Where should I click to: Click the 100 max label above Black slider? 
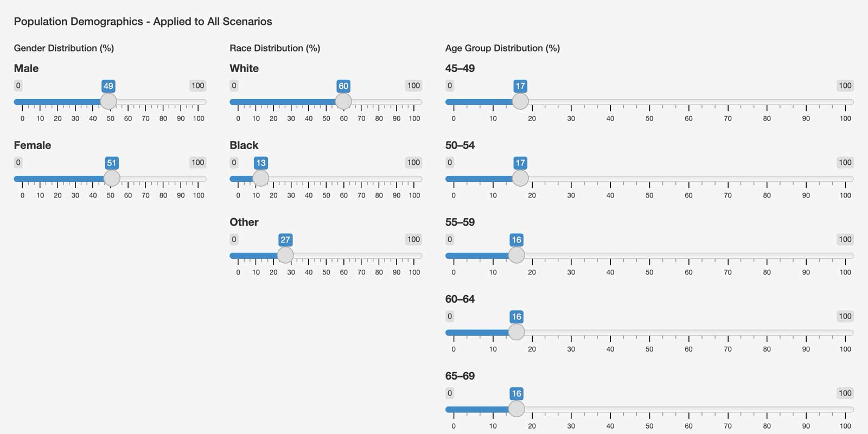click(x=413, y=162)
